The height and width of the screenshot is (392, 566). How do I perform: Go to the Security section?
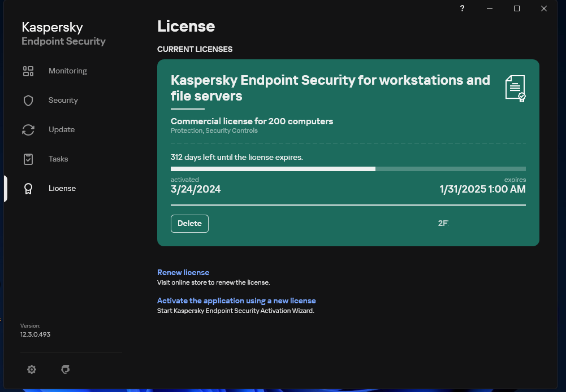pyautogui.click(x=63, y=100)
